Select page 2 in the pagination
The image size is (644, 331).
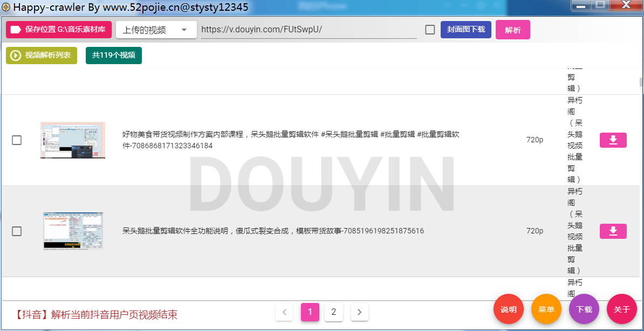[334, 312]
